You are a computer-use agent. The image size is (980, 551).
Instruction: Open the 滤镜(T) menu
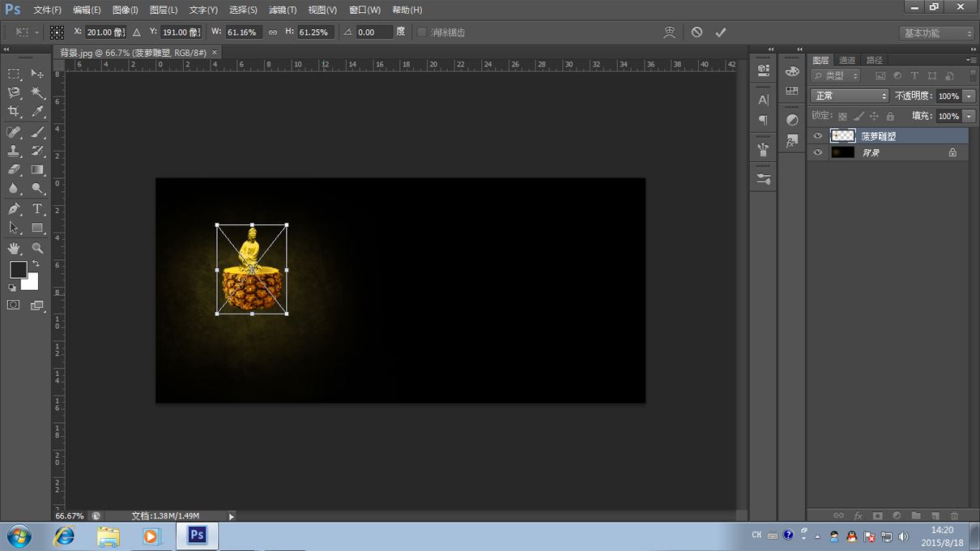coord(282,10)
